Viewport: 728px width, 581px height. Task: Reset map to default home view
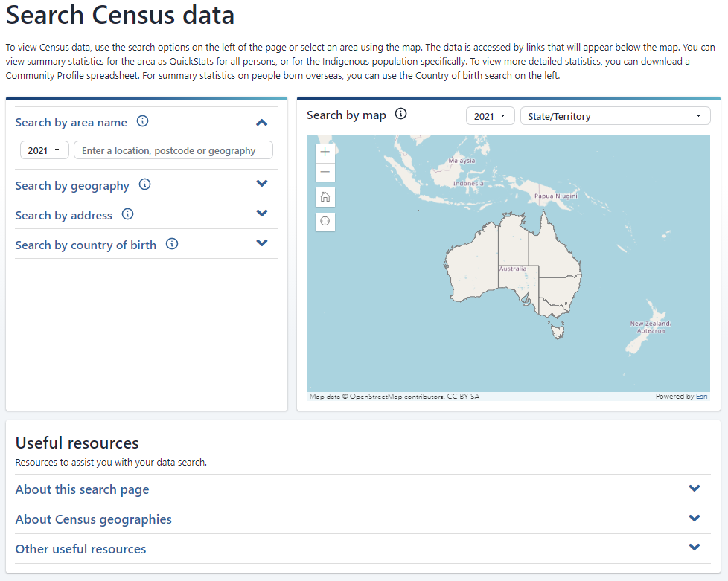coord(325,197)
